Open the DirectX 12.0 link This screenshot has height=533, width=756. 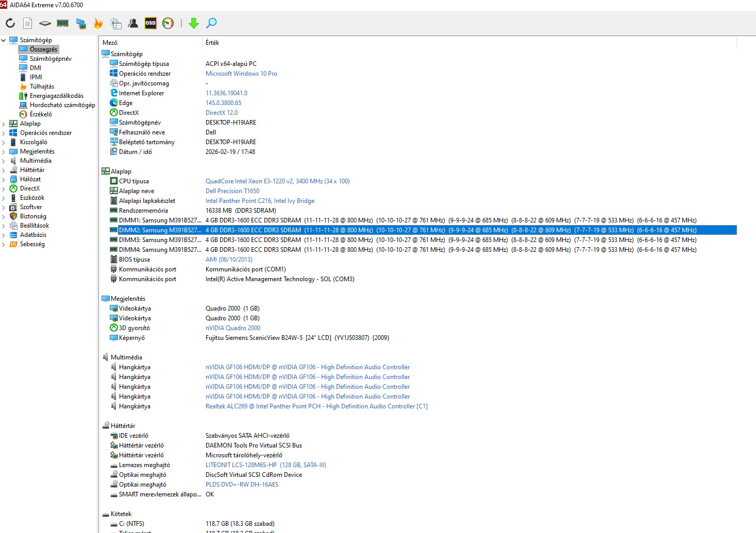click(222, 113)
